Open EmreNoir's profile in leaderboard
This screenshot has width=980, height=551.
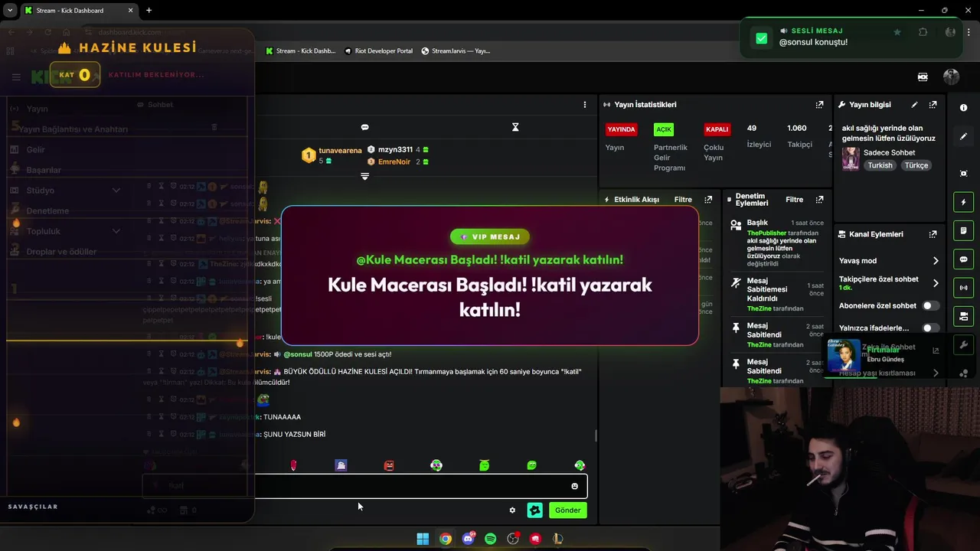tap(395, 162)
